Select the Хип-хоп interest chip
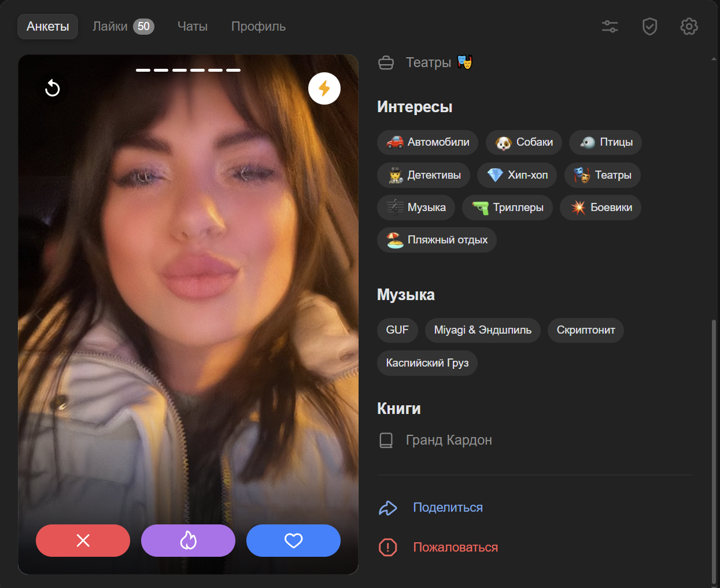 [x=518, y=175]
